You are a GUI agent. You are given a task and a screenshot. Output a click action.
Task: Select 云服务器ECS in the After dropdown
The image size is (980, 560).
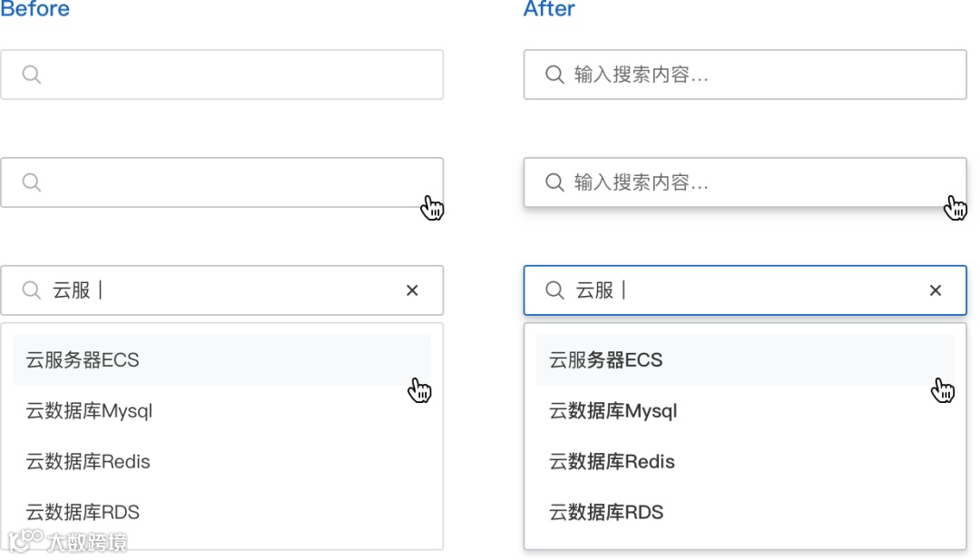tap(605, 360)
